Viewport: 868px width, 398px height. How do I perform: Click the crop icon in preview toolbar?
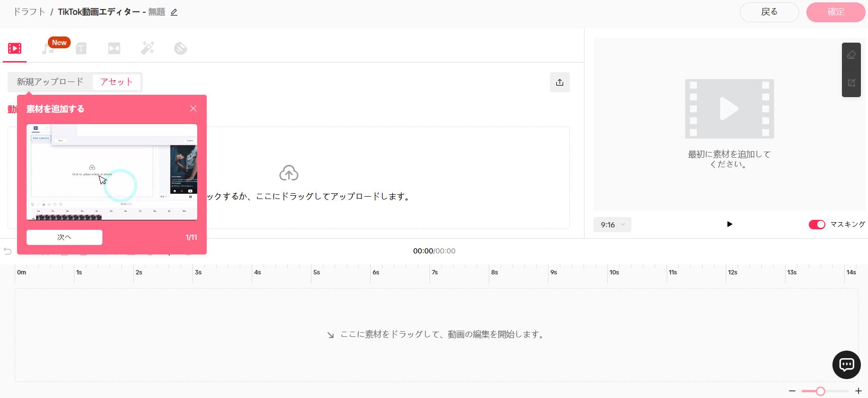[x=851, y=83]
